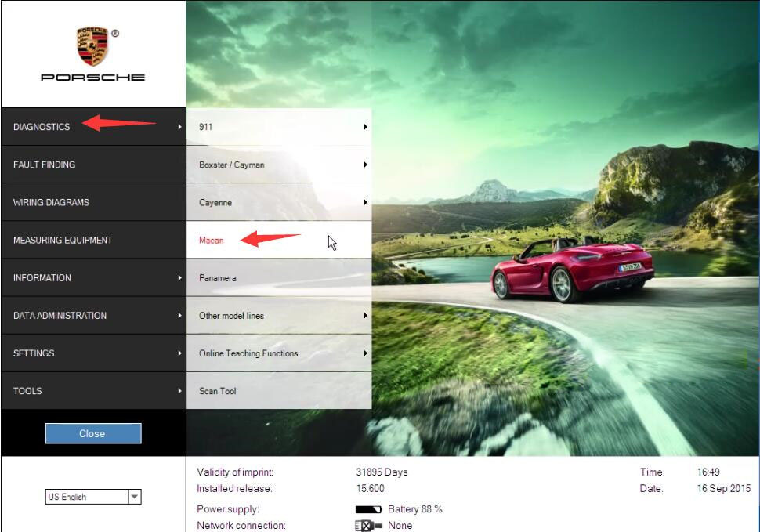
Task: Open Other model lines submenu
Action: (279, 316)
